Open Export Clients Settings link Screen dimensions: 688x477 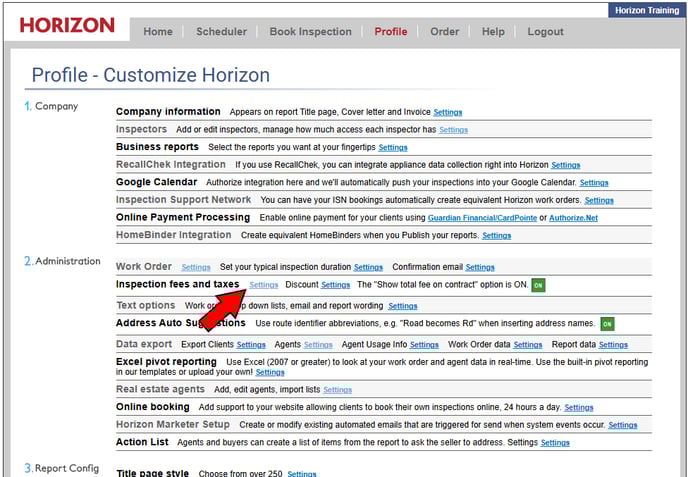pyautogui.click(x=251, y=345)
